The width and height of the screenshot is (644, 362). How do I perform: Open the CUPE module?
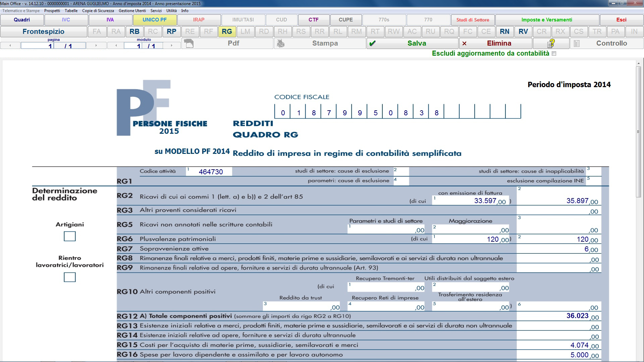(346, 20)
